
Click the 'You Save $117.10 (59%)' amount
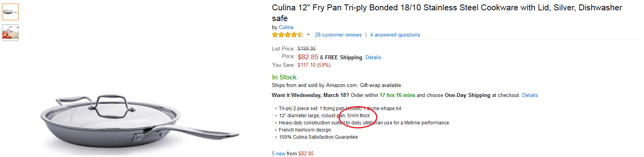314,65
